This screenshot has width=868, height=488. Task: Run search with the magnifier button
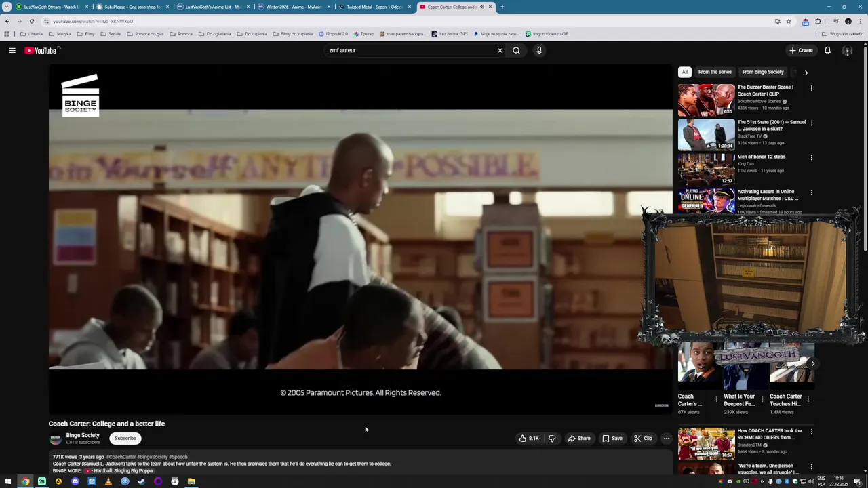pyautogui.click(x=516, y=50)
